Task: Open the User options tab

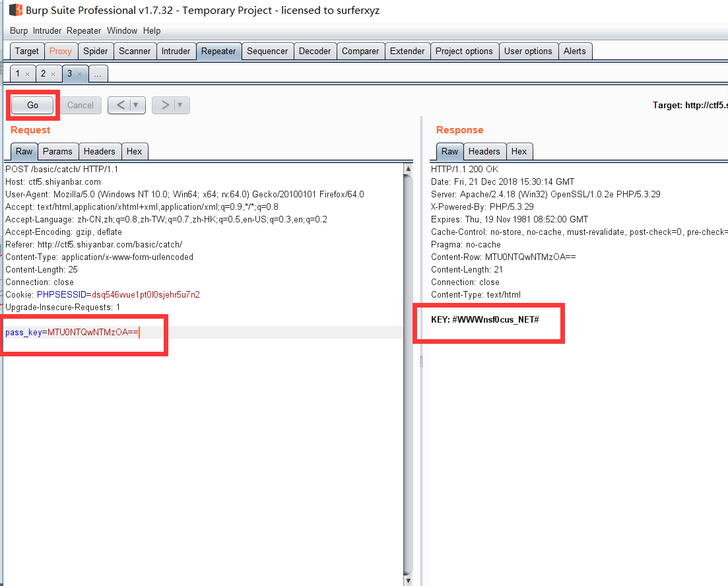Action: [528, 51]
